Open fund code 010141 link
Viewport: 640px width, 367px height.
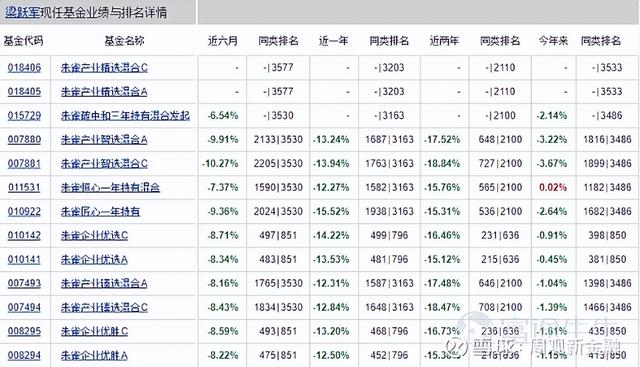coord(24,260)
